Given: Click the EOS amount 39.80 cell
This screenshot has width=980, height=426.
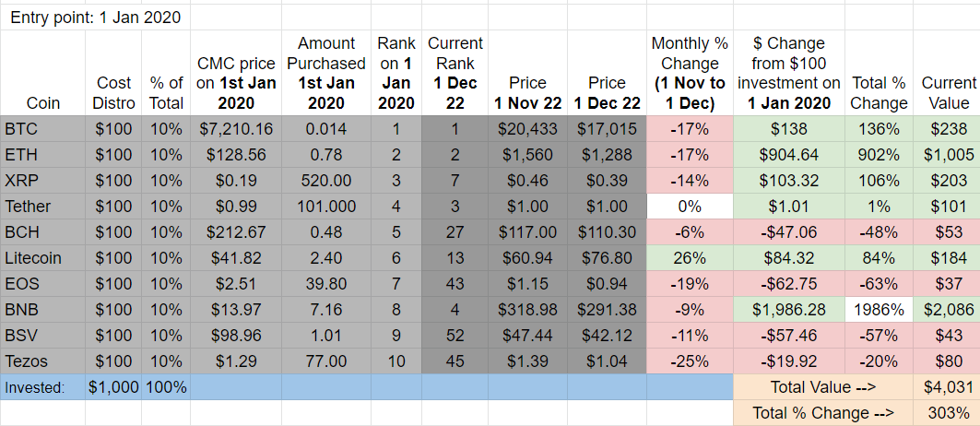Looking at the screenshot, I should click(325, 283).
